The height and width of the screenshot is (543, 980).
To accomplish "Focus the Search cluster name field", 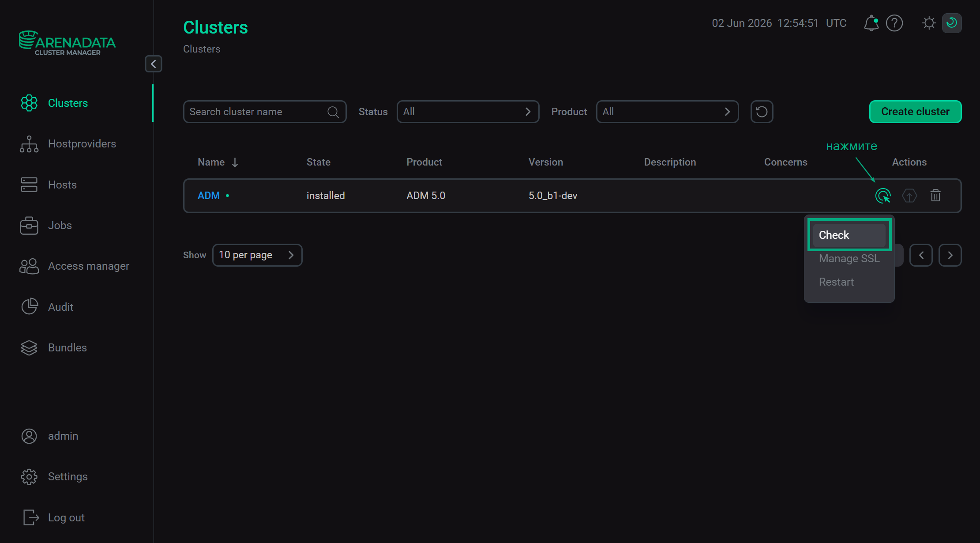I will (x=265, y=112).
